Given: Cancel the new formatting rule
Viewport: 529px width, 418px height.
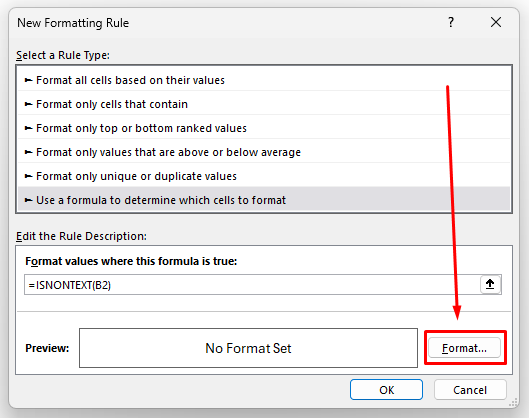Looking at the screenshot, I should click(470, 390).
